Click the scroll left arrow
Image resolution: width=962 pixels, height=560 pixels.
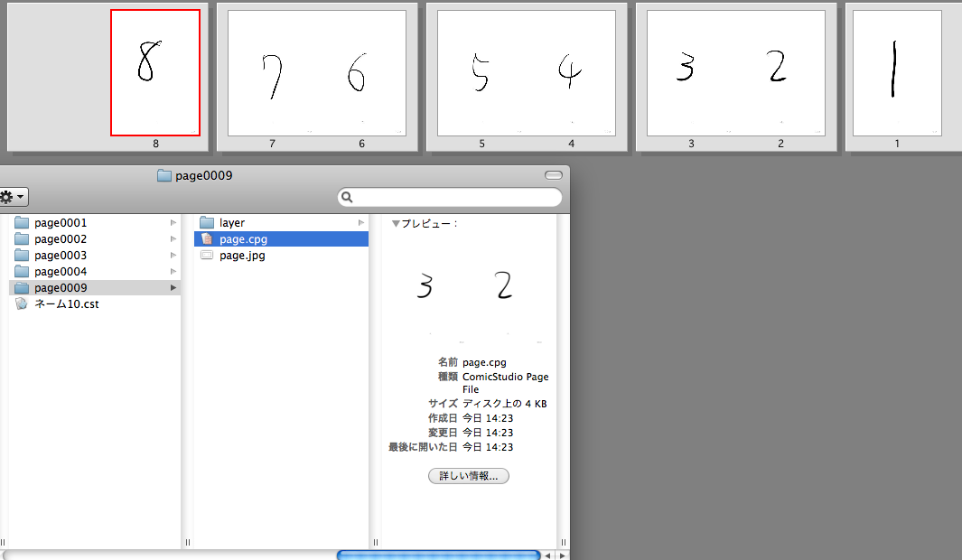[548, 555]
